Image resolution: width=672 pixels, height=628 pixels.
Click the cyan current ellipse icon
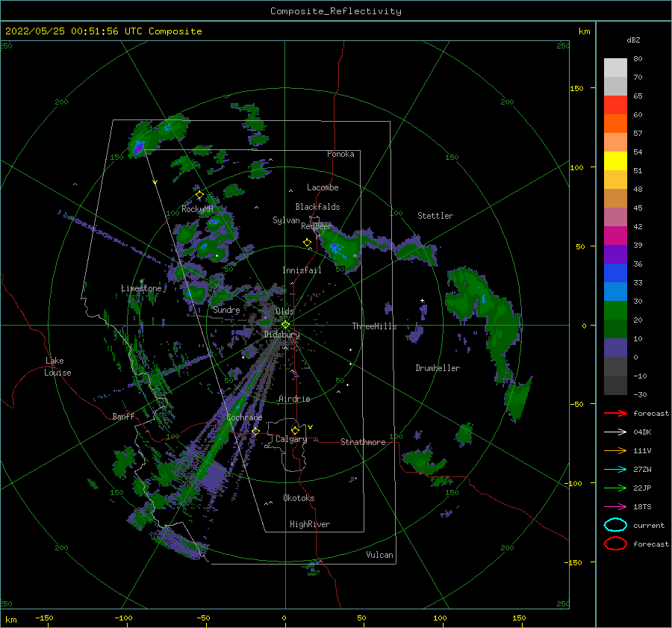tap(615, 525)
